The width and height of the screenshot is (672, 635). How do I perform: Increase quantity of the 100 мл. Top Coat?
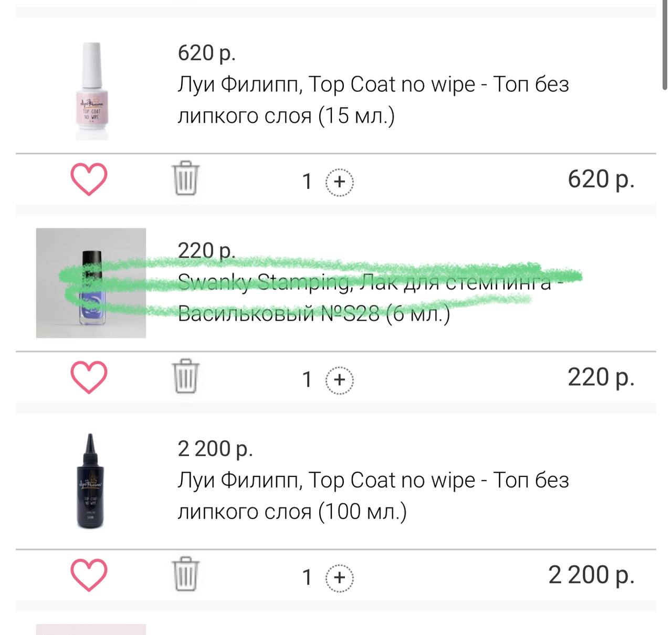(x=340, y=577)
